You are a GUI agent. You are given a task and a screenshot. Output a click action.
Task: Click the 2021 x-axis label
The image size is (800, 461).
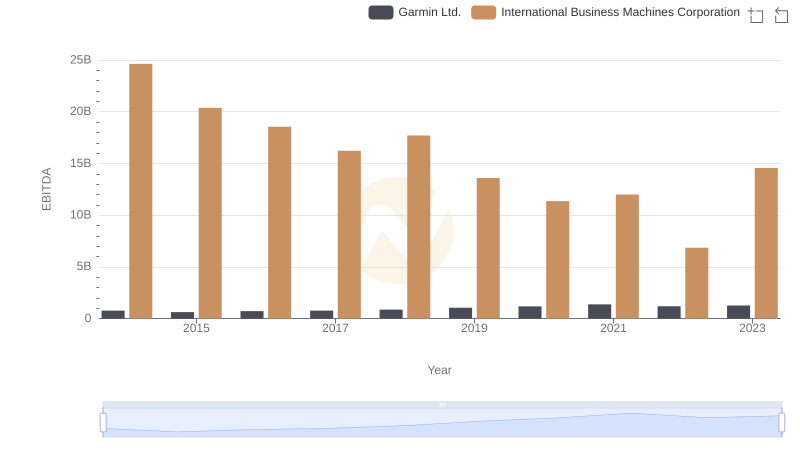[x=613, y=328]
